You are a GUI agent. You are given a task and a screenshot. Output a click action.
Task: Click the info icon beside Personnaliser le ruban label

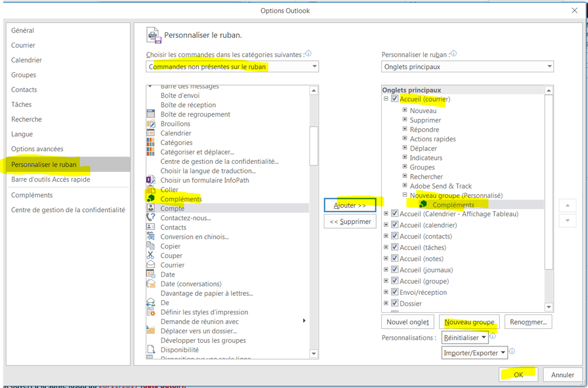[x=454, y=53]
